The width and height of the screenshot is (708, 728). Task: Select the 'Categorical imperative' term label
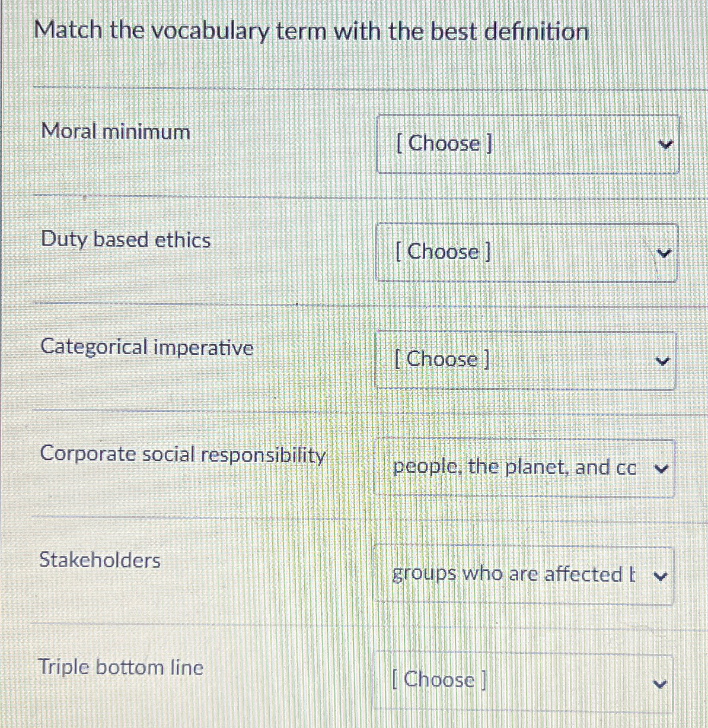(148, 348)
